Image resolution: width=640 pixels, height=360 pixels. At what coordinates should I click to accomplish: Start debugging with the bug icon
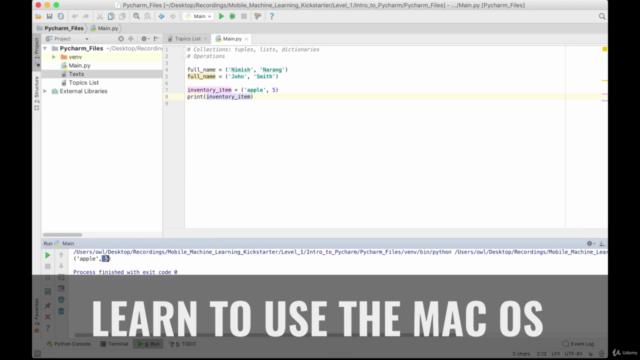point(232,16)
